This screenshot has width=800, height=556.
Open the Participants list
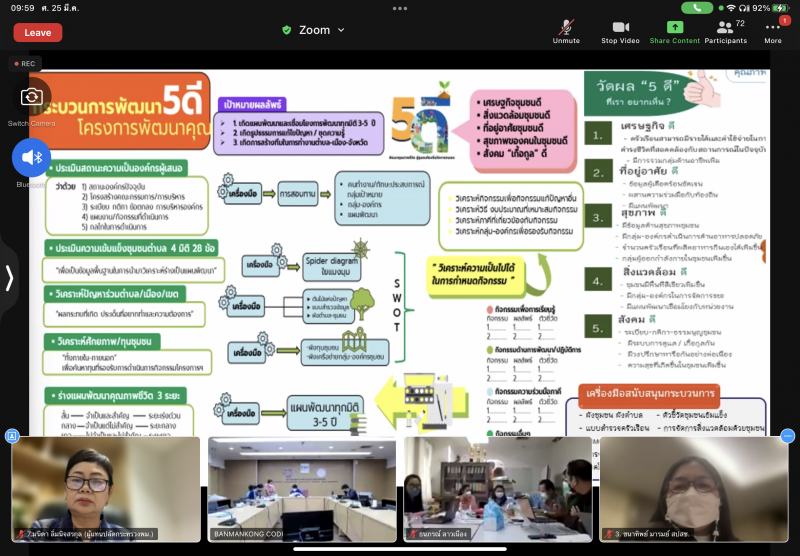click(x=726, y=32)
